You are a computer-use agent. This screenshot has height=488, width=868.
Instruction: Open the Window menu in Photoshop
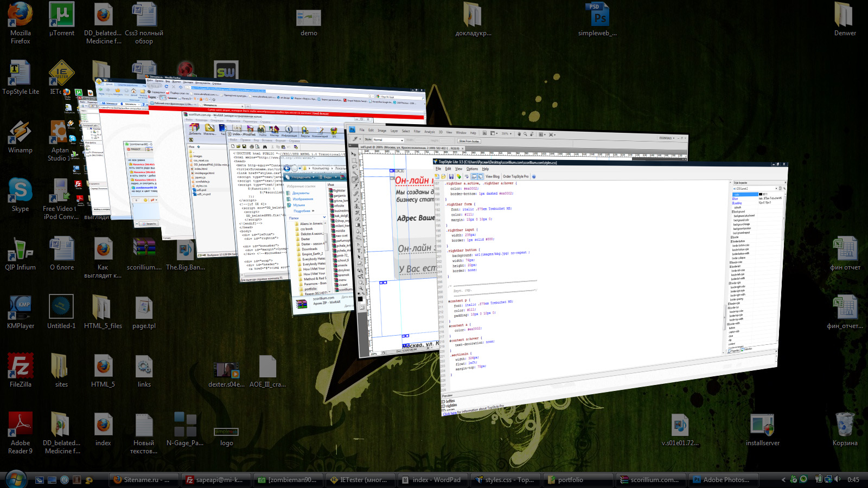pyautogui.click(x=461, y=132)
